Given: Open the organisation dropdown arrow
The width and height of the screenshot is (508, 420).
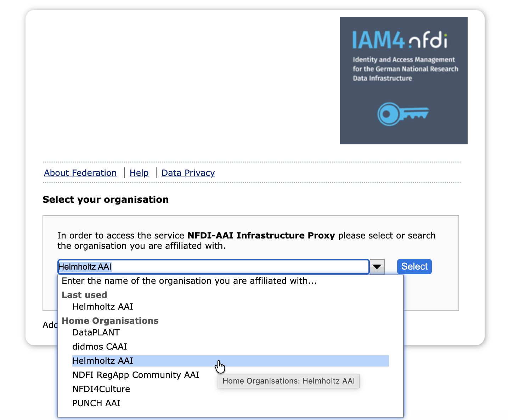Looking at the screenshot, I should pos(377,267).
